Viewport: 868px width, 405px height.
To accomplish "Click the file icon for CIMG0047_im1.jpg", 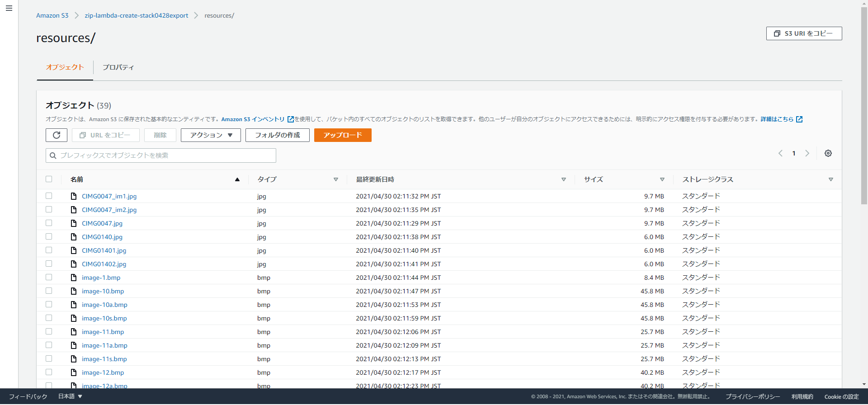I will (x=74, y=196).
